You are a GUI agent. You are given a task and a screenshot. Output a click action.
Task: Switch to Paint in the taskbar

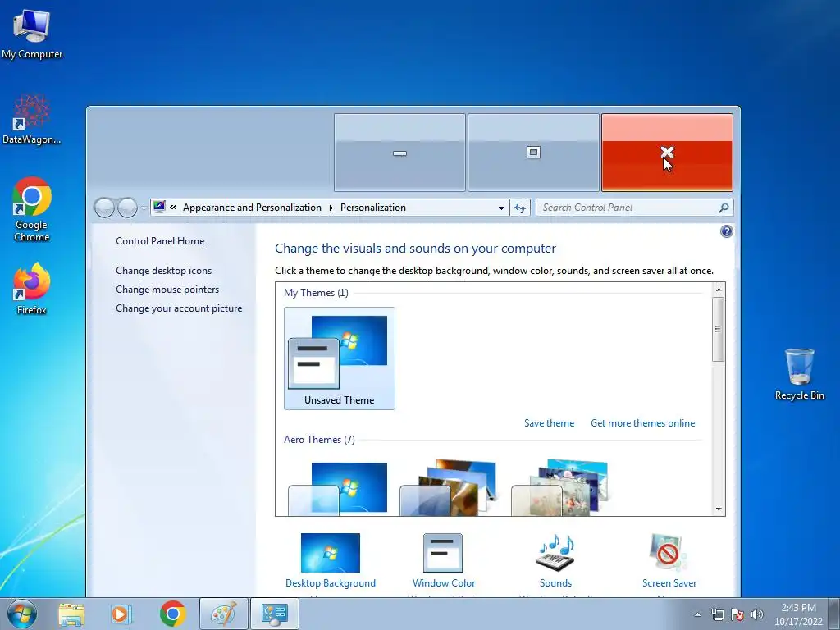223,614
